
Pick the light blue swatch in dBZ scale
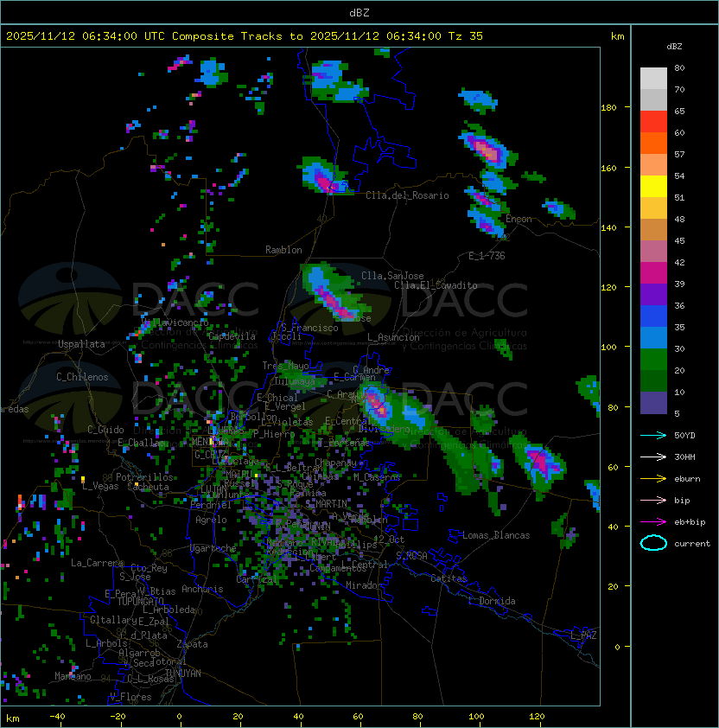point(653,337)
